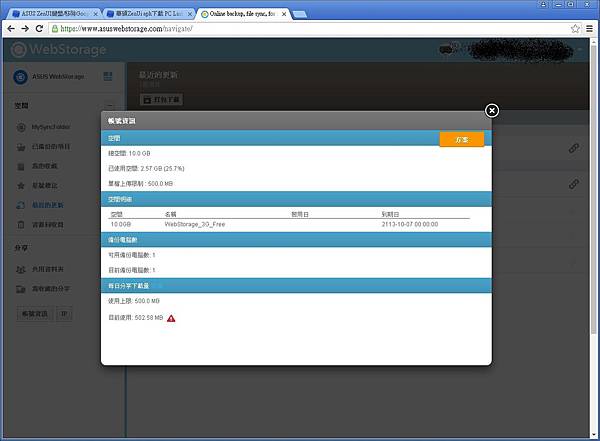Toggle grid view icon beside ASUS WebStorage
Screen dimensions: 600x441
[108, 76]
